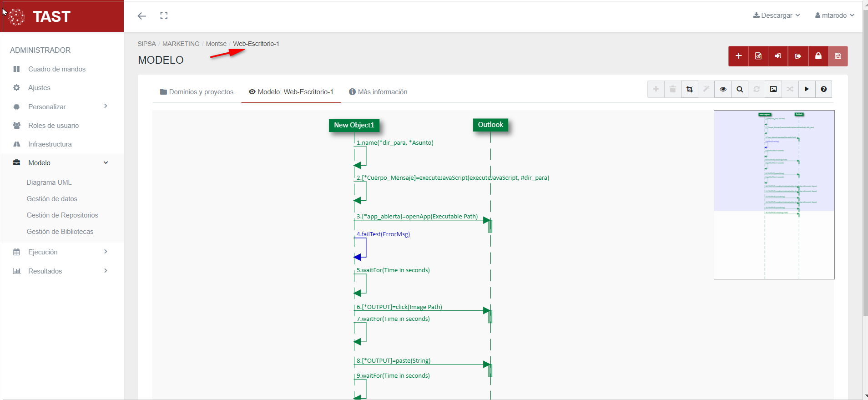Toggle the red padlock lock button

(818, 56)
